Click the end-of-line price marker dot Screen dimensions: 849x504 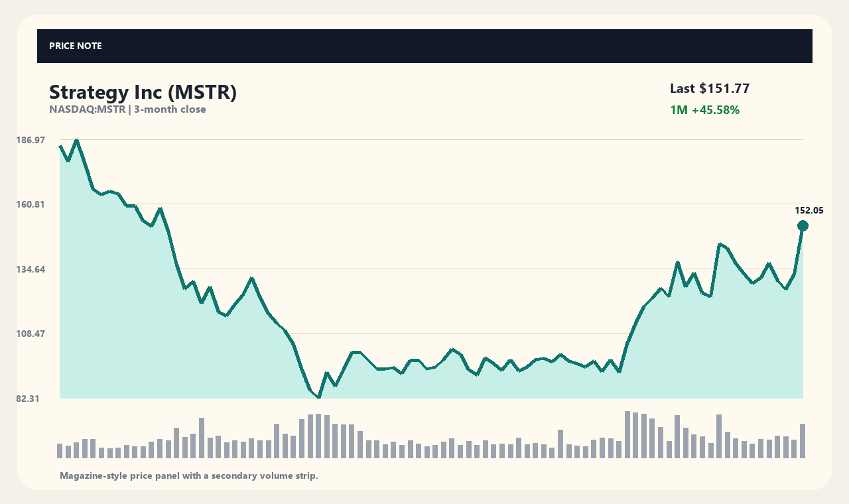click(x=803, y=226)
